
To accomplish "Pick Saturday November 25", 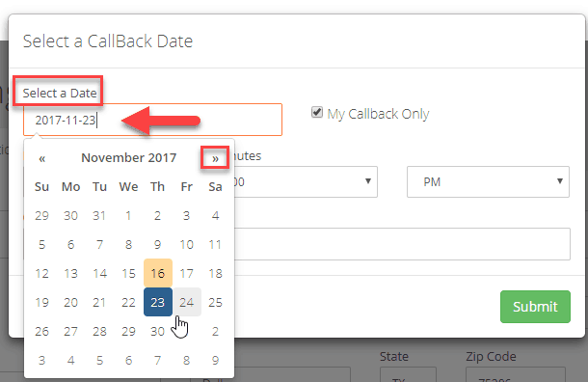I will pos(215,302).
